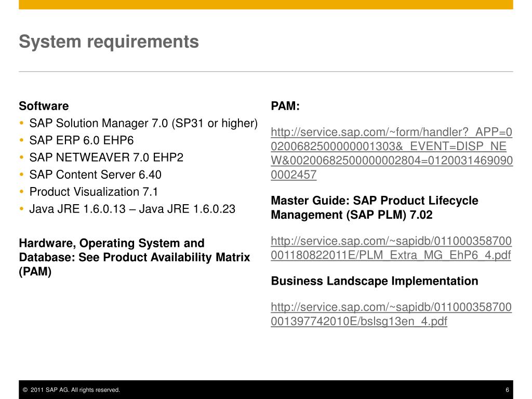Click the 'Software' heading
Viewport: 532px width, 399px height.
pyautogui.click(x=44, y=106)
